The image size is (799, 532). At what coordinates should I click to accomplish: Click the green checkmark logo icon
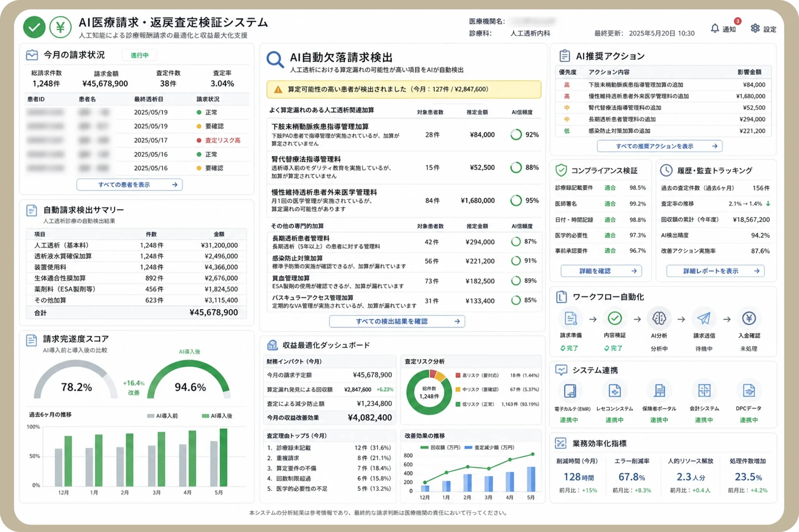(x=34, y=27)
